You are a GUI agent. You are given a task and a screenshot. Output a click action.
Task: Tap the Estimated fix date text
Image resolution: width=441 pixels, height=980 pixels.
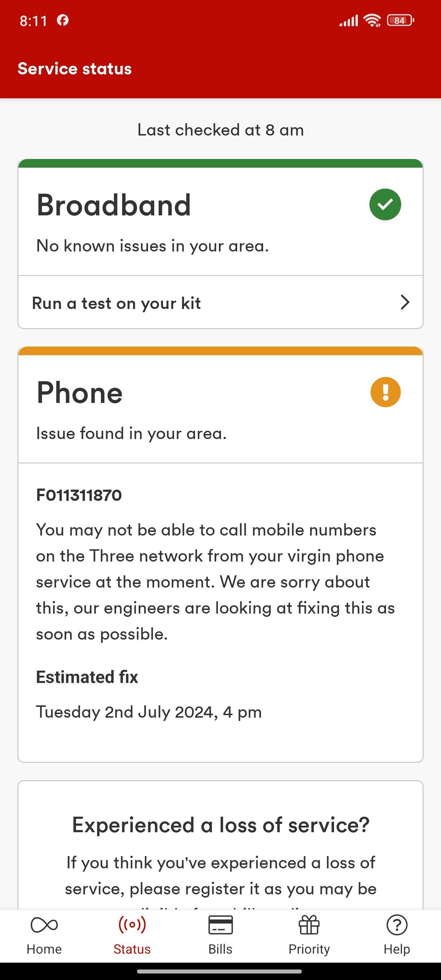coord(149,712)
